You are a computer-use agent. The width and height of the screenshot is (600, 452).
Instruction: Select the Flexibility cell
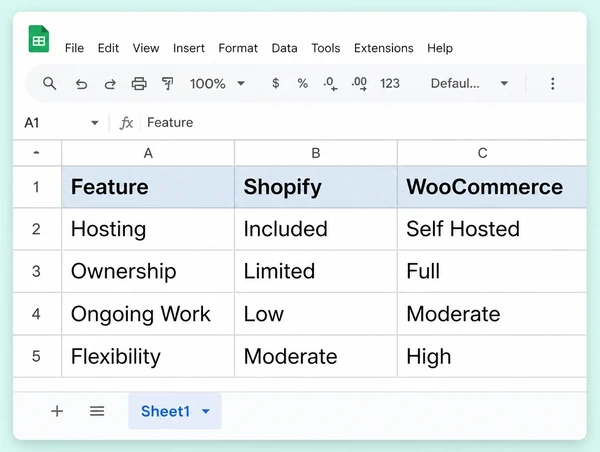coord(148,356)
